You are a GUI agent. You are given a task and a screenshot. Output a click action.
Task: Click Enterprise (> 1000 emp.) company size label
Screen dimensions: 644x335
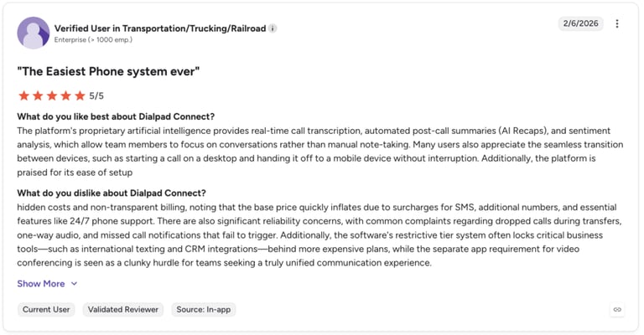pos(93,39)
